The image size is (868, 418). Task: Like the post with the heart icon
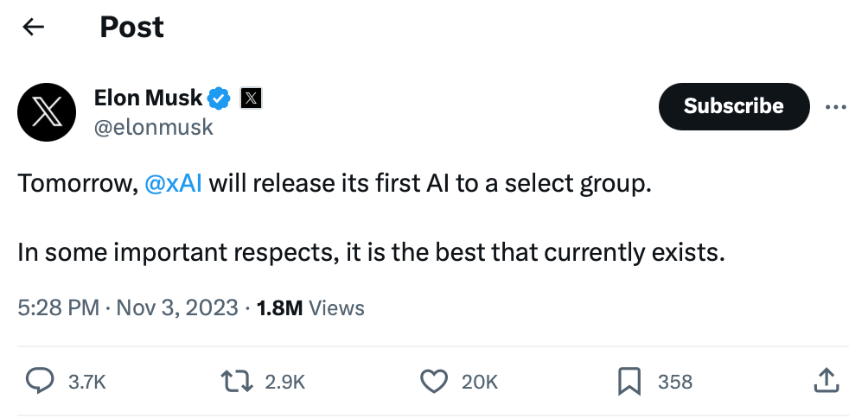[433, 381]
